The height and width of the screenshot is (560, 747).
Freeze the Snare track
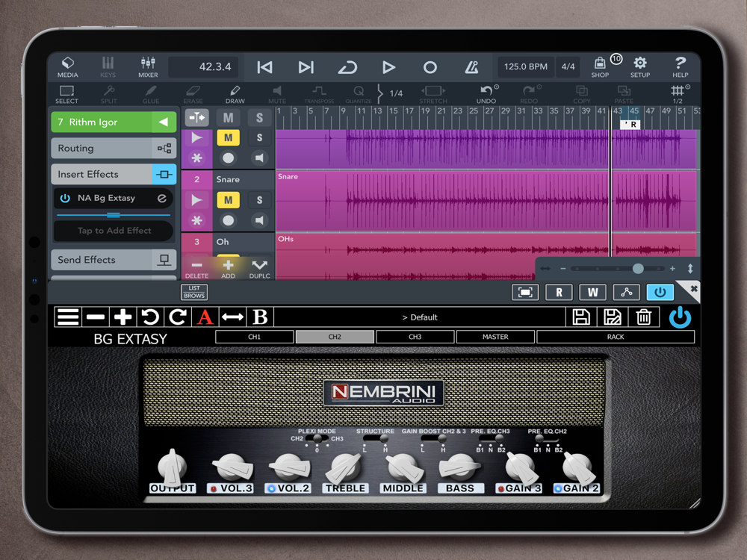tap(196, 220)
